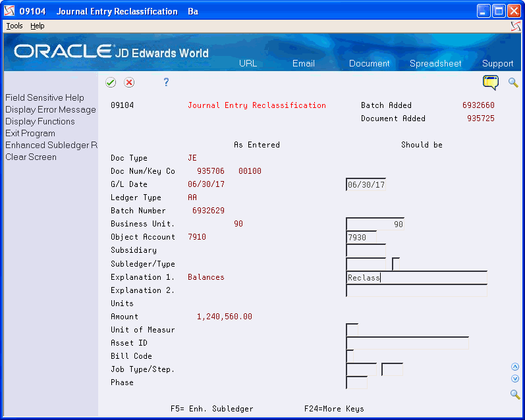Open the URL link in banner

tap(248, 64)
